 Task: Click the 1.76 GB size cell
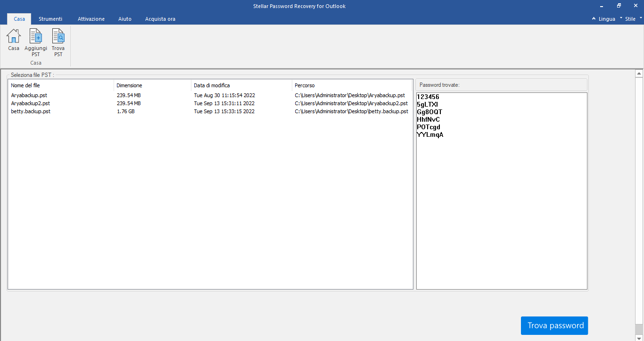[x=125, y=111]
